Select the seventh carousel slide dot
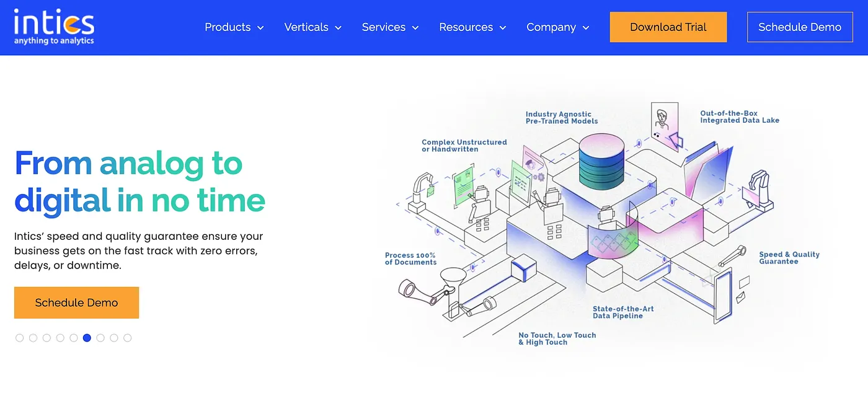Viewport: 868px width, 393px height. [x=100, y=338]
